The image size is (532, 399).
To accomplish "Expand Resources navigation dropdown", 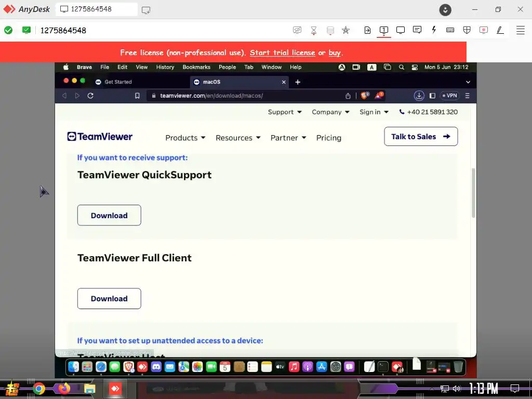I will 238,138.
